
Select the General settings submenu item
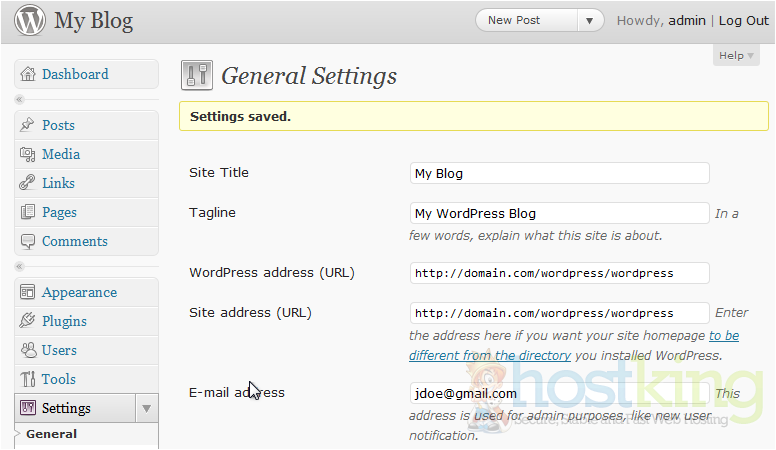tap(51, 434)
